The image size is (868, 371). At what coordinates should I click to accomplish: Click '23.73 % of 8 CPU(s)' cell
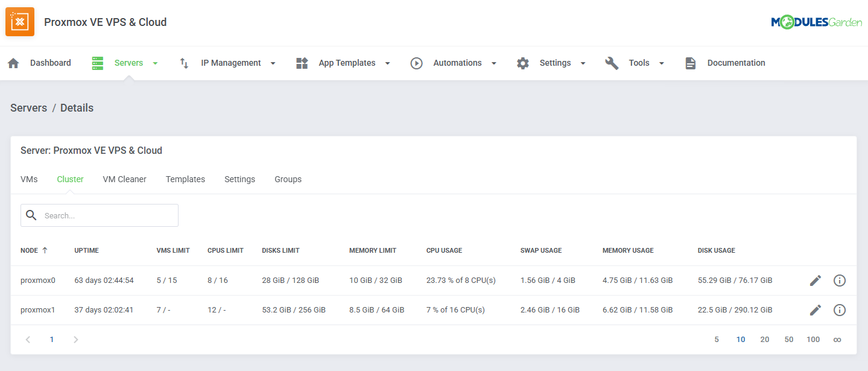461,281
